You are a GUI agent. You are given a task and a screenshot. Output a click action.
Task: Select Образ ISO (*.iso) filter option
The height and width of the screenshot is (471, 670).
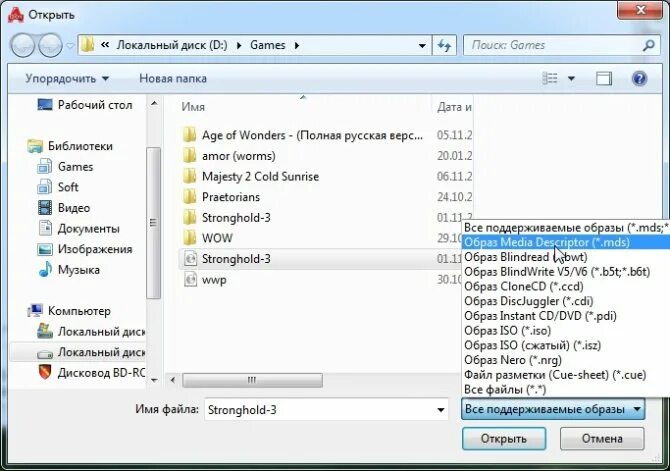point(566,331)
